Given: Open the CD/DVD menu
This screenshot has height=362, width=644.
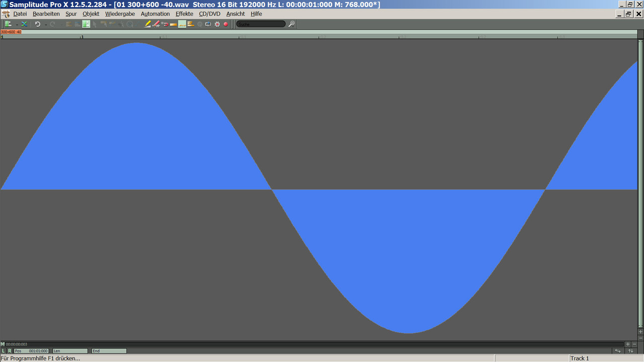Looking at the screenshot, I should click(210, 14).
